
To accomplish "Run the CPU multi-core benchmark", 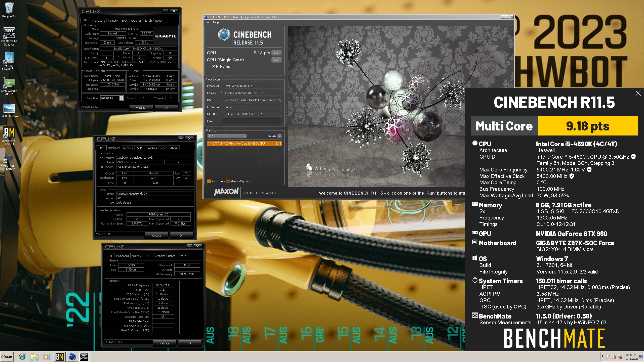I will pyautogui.click(x=277, y=53).
